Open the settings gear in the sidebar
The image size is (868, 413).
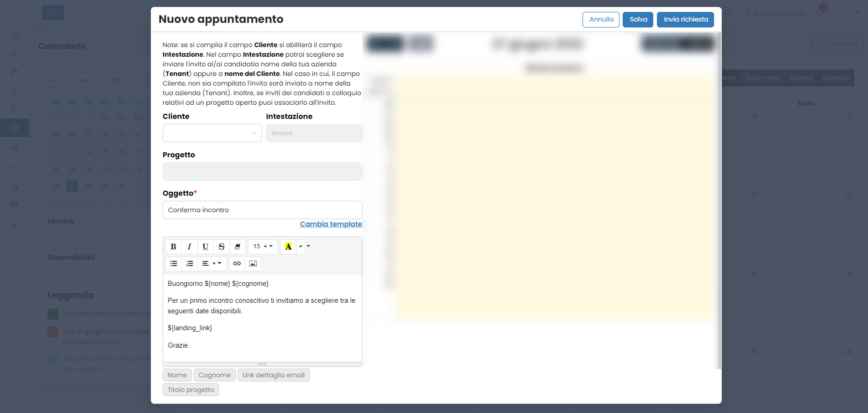pyautogui.click(x=14, y=224)
